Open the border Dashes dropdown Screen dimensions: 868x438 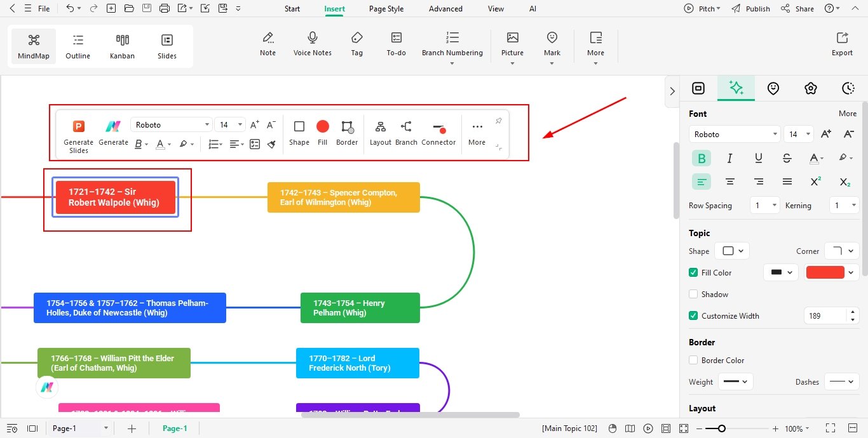pos(842,382)
